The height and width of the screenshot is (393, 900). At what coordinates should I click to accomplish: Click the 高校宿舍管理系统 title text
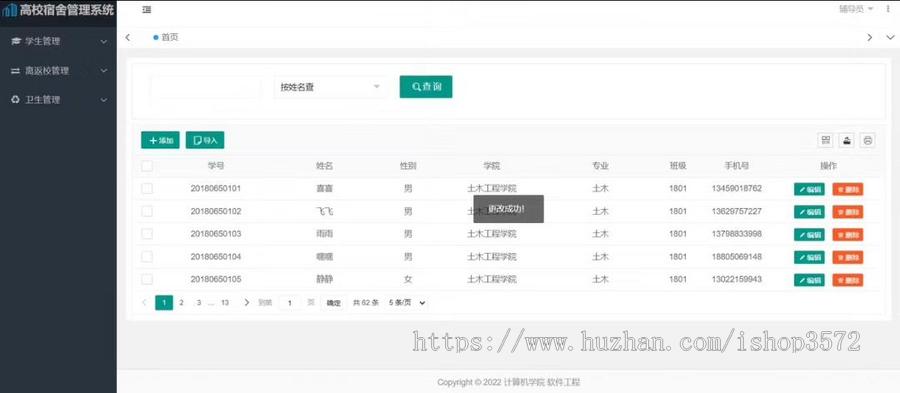(67, 10)
